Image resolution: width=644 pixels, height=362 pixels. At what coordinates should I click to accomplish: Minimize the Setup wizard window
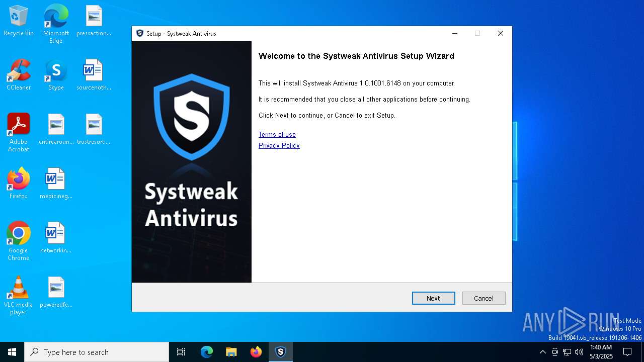455,33
